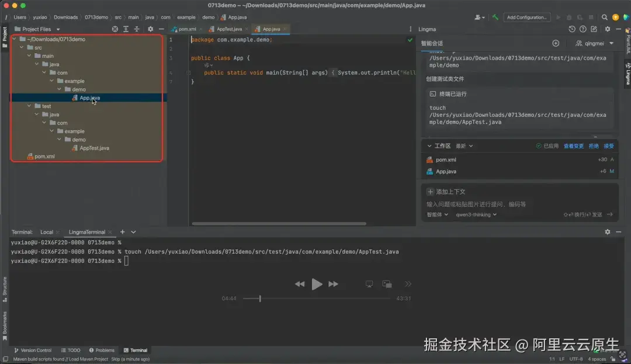Switch to the LingmaTerminal tab
The height and width of the screenshot is (364, 631).
pos(87,232)
